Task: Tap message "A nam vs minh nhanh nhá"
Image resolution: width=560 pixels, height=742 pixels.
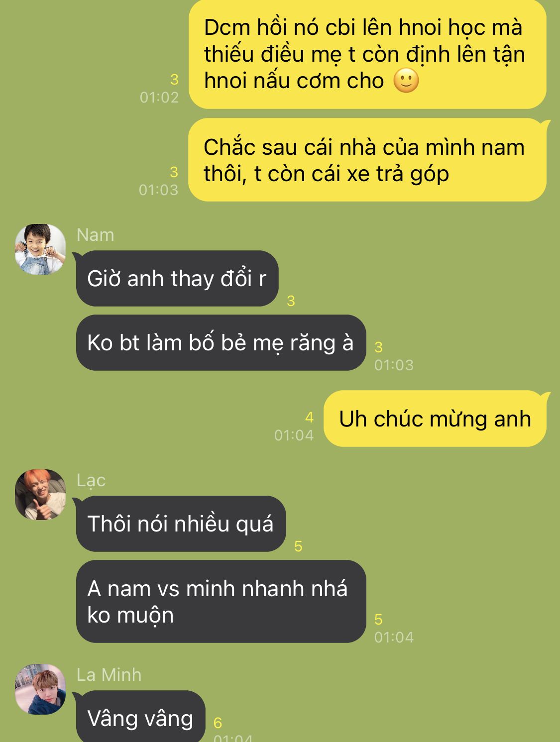Action: tap(221, 601)
